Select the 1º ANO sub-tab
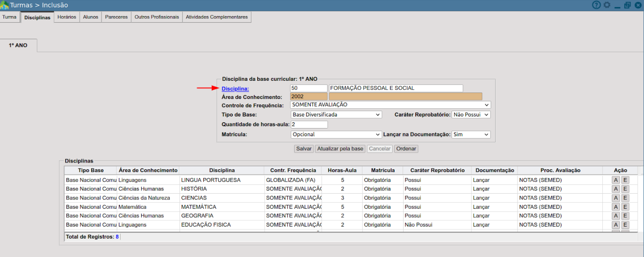 (18, 46)
